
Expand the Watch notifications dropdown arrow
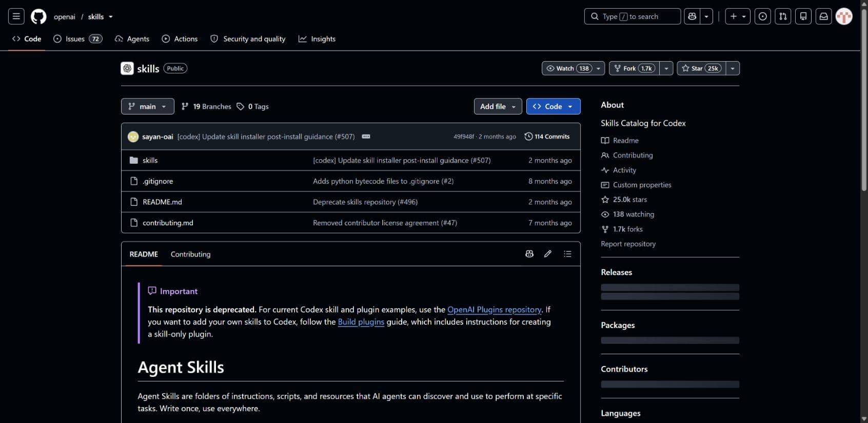click(x=599, y=68)
